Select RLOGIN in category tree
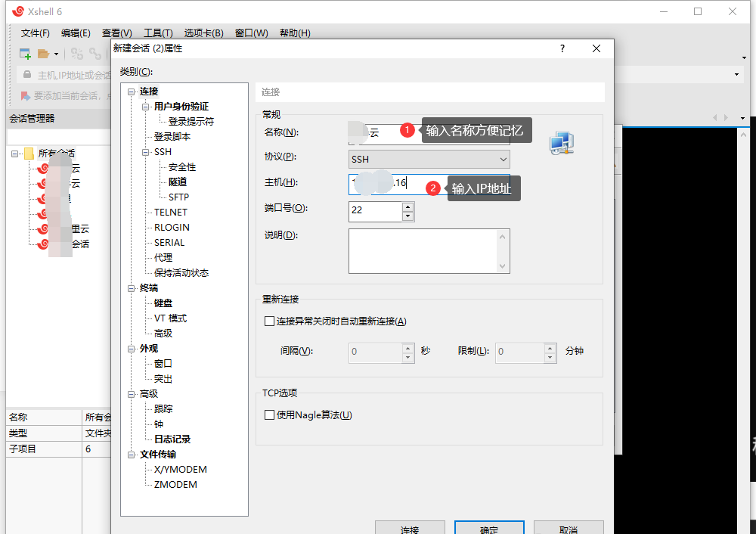This screenshot has height=534, width=756. click(172, 228)
